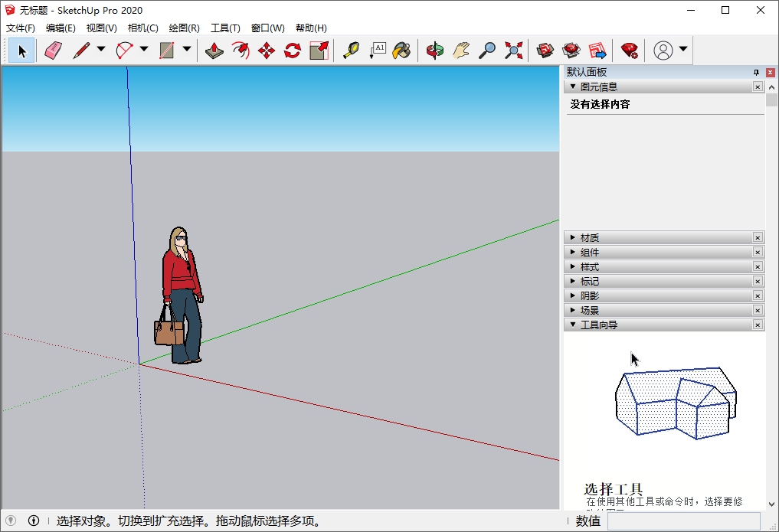
Task: Select the Orbit navigation tool
Action: (434, 50)
